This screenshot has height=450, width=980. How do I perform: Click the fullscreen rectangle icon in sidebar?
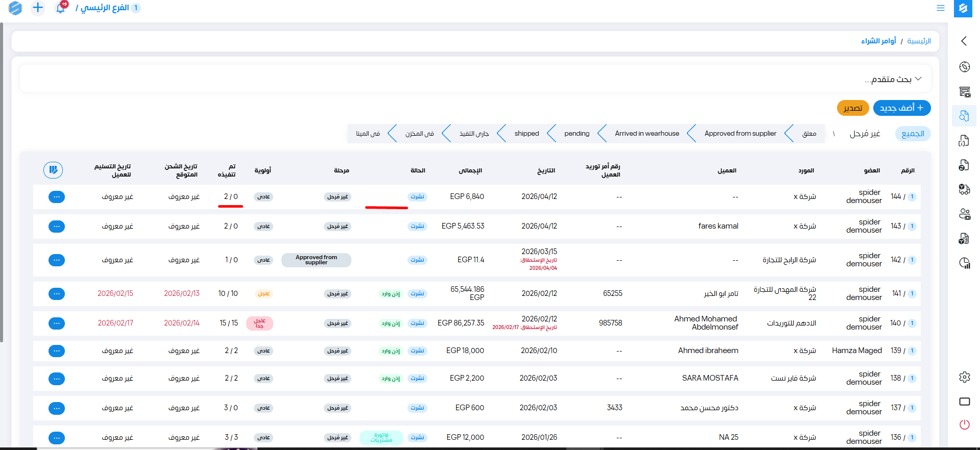pos(964,402)
